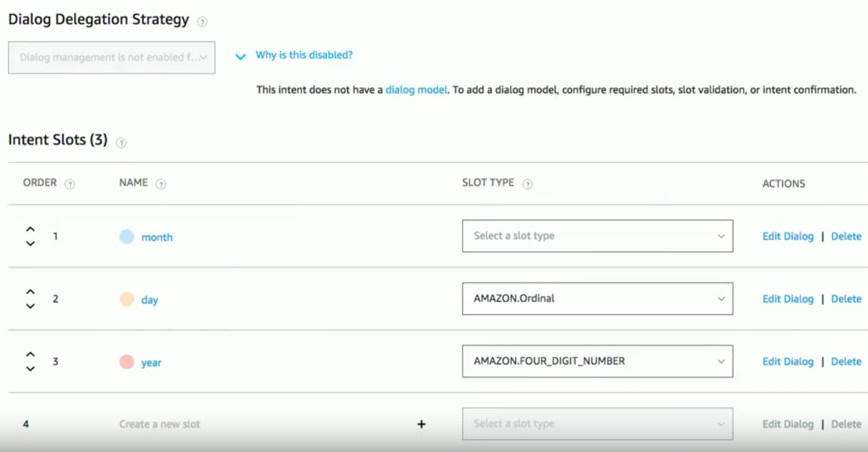Move year slot up with arrow
868x452 pixels.
tap(31, 355)
